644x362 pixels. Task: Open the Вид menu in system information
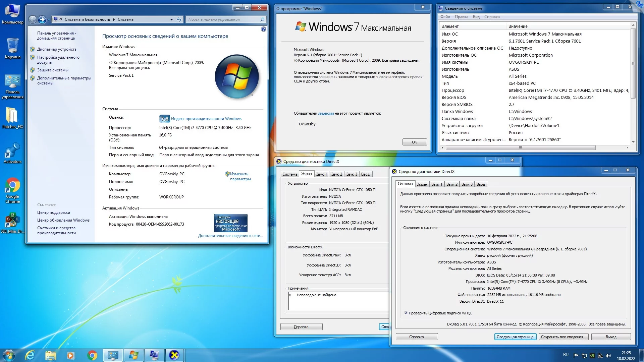(476, 17)
